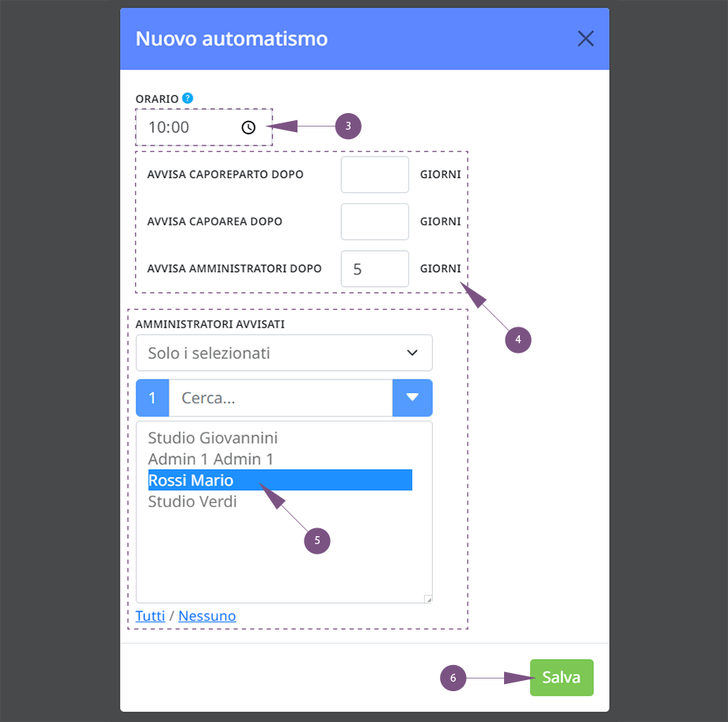Expand the blue arrow dropdown next to Cerca
Viewport: 728px width, 722px height.
coord(412,398)
